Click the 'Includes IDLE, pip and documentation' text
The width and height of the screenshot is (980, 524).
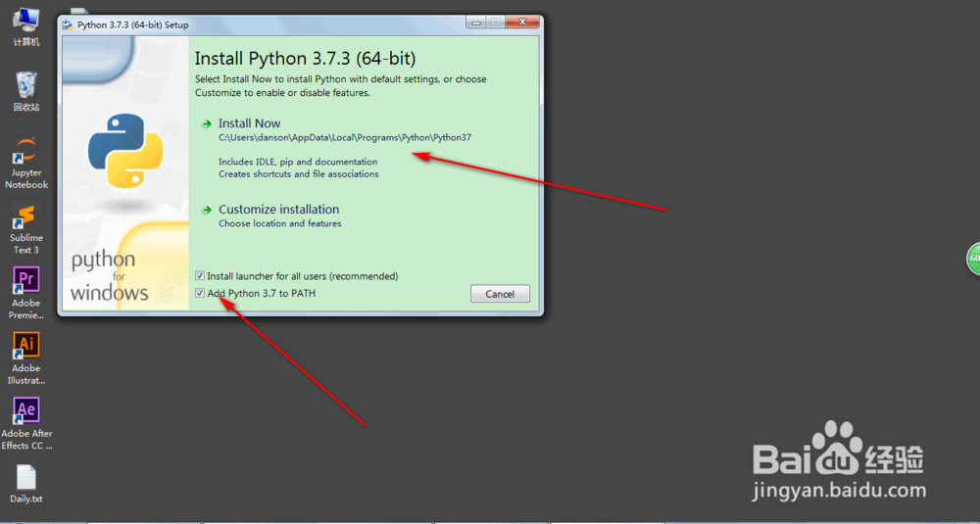click(x=298, y=162)
